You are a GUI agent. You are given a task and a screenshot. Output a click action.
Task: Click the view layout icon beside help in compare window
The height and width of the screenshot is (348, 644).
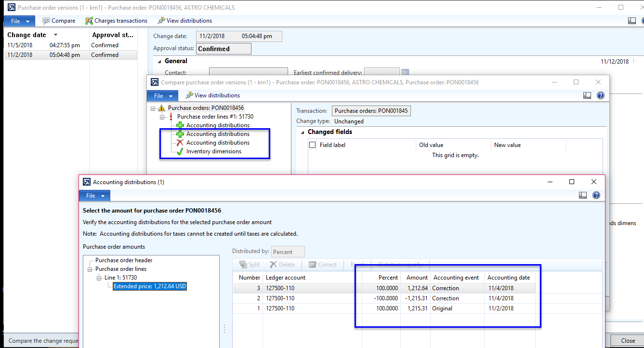click(587, 95)
